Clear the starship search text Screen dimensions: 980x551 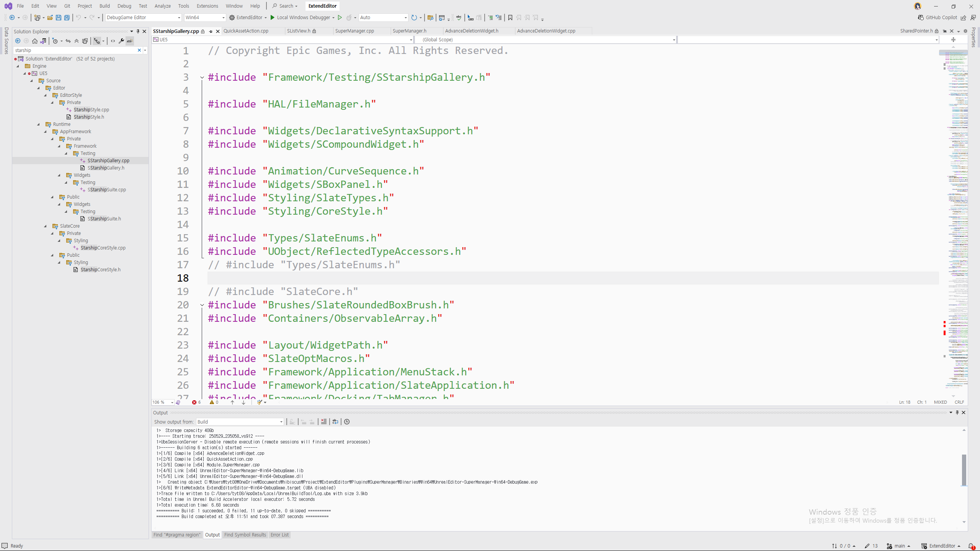point(139,50)
